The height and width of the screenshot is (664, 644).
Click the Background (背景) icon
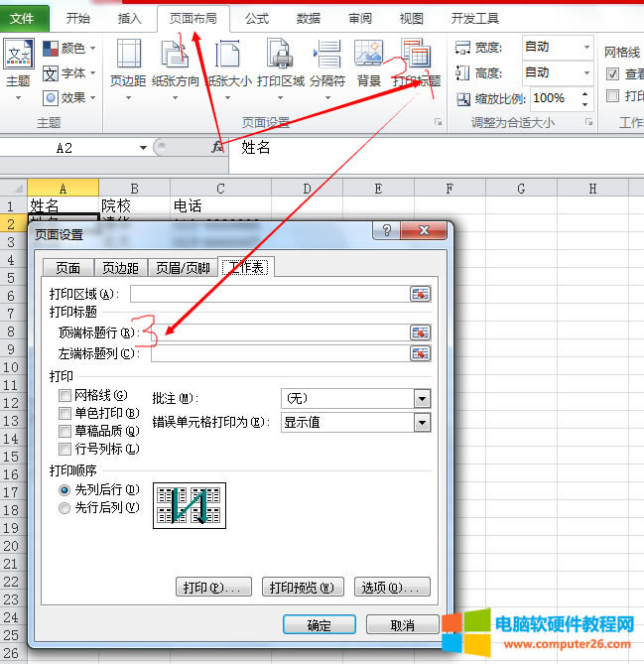(368, 53)
